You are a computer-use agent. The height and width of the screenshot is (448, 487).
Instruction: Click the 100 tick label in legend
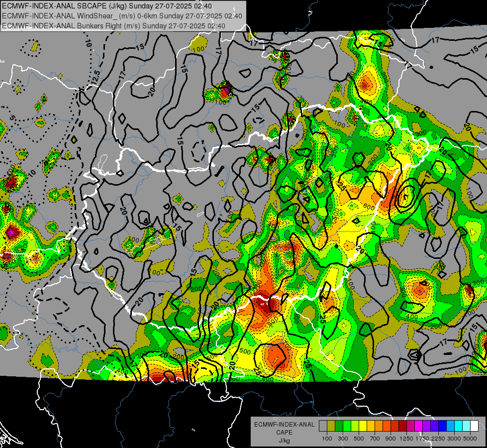click(x=327, y=439)
